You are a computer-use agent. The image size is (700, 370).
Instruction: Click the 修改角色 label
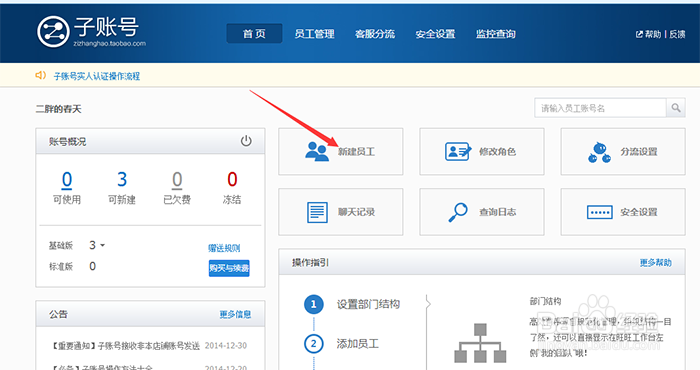coord(497,152)
